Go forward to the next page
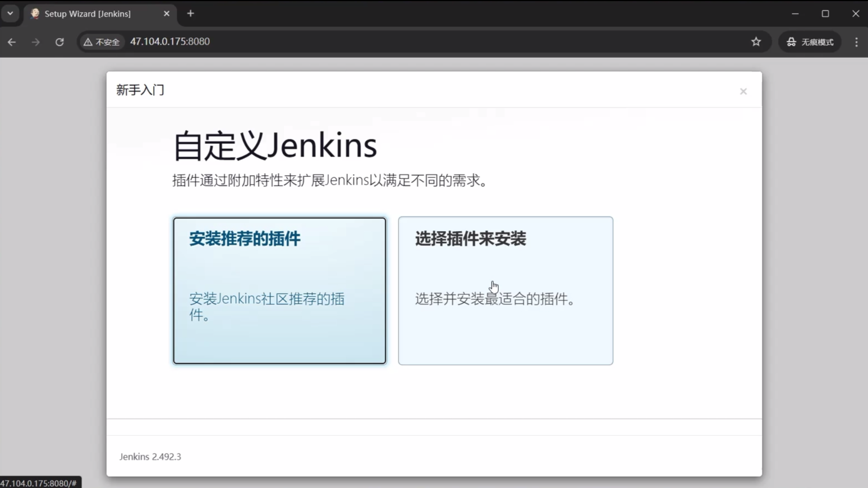 (36, 42)
